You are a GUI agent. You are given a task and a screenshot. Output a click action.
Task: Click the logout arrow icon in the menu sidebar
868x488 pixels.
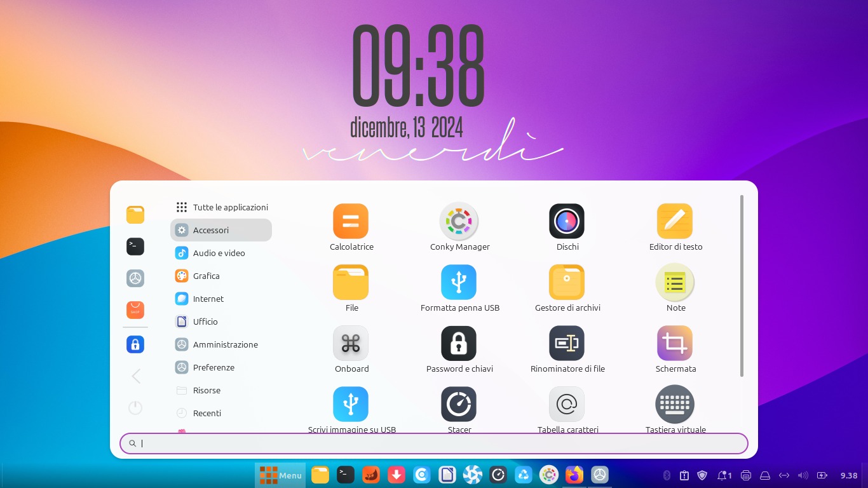click(x=135, y=376)
